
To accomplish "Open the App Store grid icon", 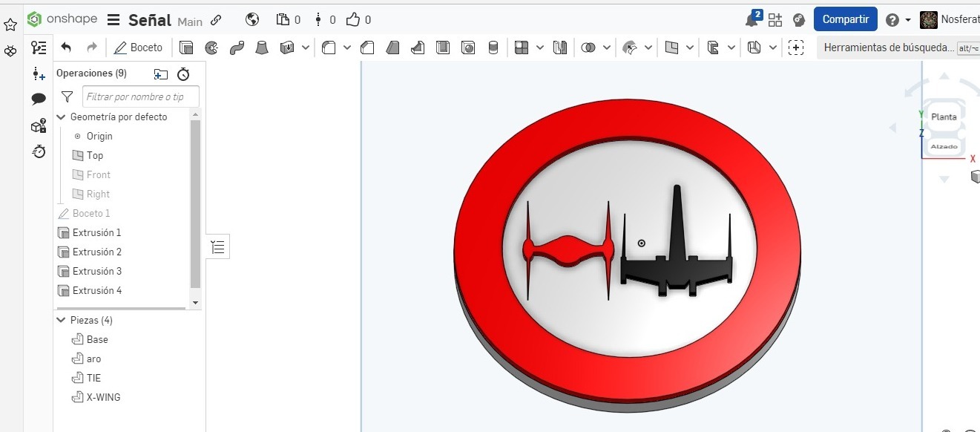I will coord(775,20).
